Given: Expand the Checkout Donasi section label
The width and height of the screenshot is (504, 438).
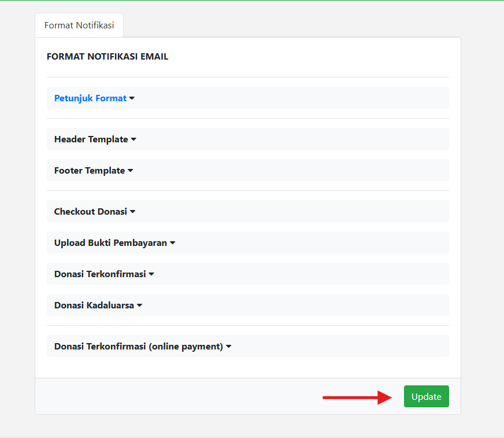Looking at the screenshot, I should pos(90,212).
